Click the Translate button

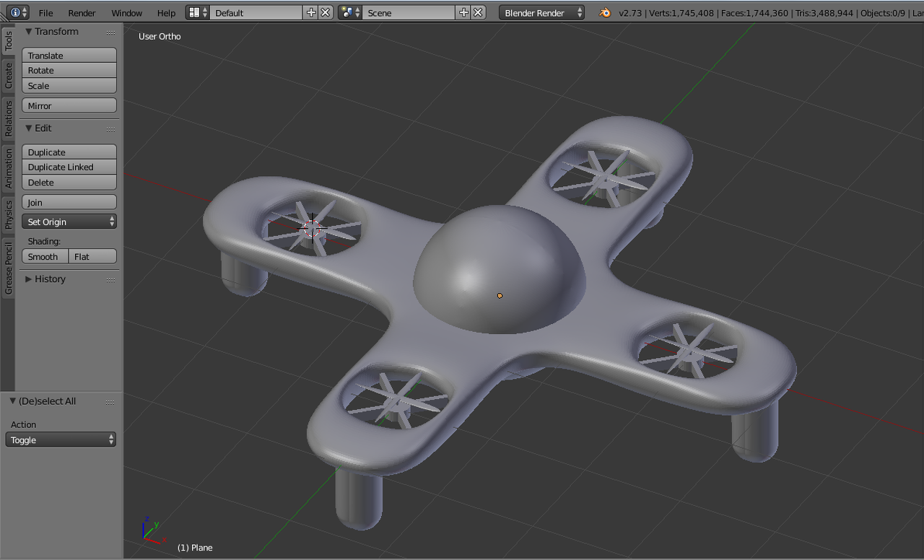[69, 56]
